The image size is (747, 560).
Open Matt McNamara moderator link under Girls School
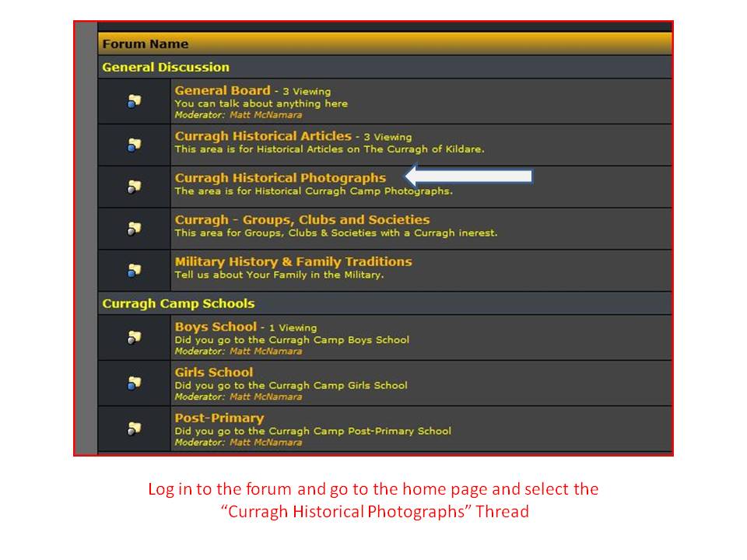click(266, 397)
